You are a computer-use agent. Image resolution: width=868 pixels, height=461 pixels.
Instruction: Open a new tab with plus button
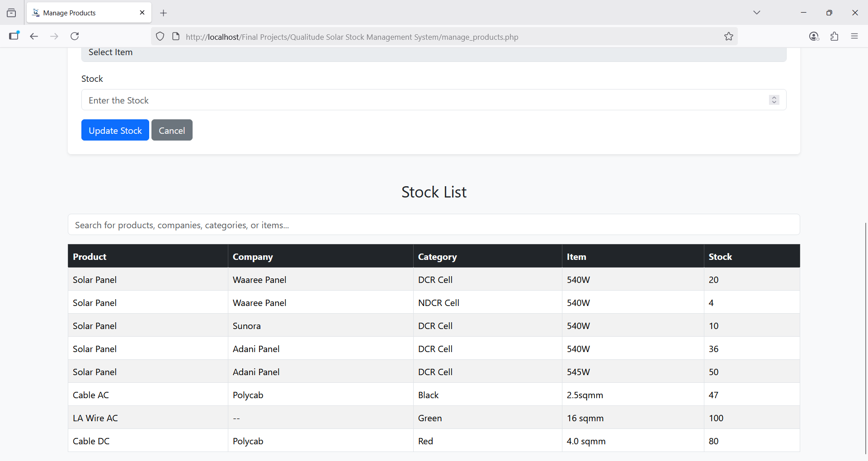(x=164, y=13)
